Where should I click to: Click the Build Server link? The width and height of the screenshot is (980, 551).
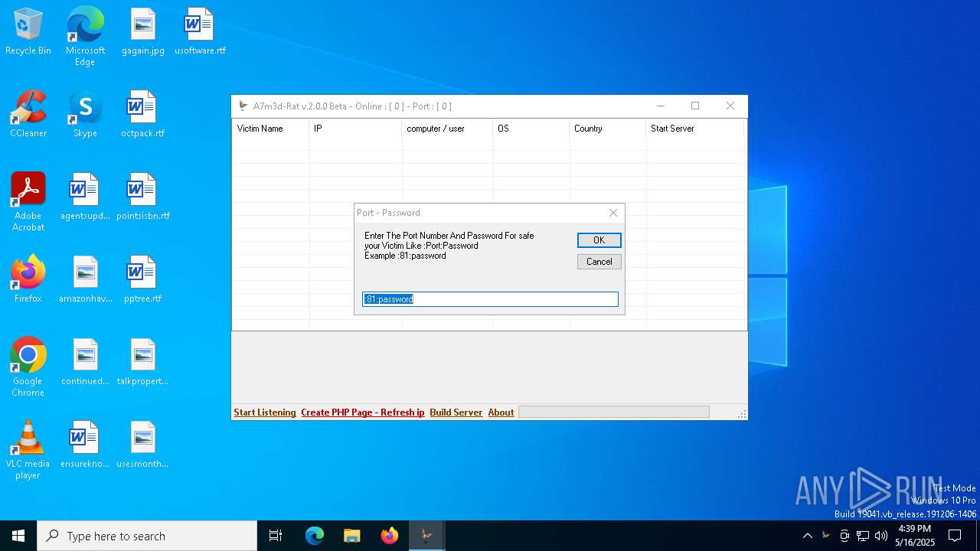click(456, 412)
